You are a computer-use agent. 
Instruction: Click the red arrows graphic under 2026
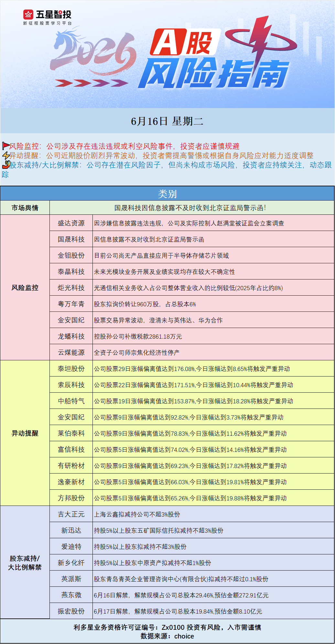point(92,83)
